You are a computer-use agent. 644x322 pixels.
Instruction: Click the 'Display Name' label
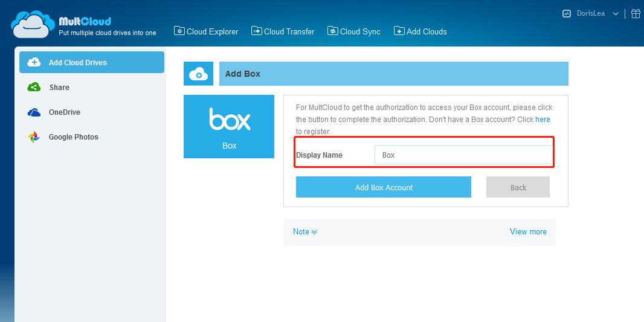tap(319, 155)
